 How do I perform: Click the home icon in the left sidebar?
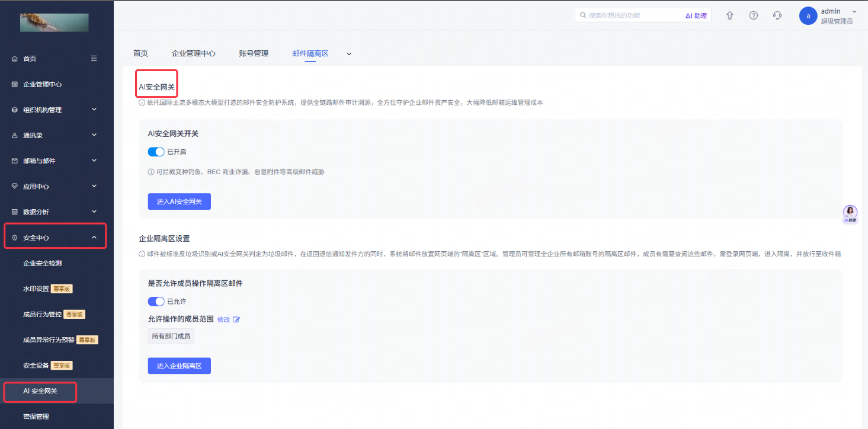point(15,59)
